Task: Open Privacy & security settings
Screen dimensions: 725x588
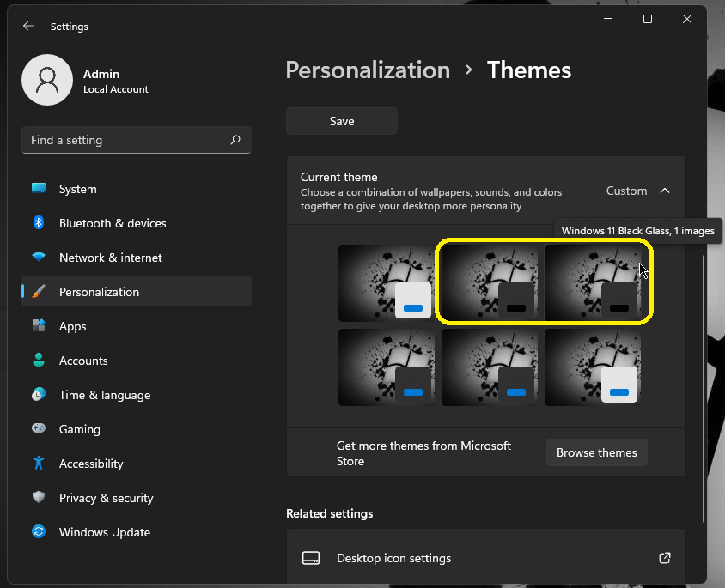Action: coord(137,498)
